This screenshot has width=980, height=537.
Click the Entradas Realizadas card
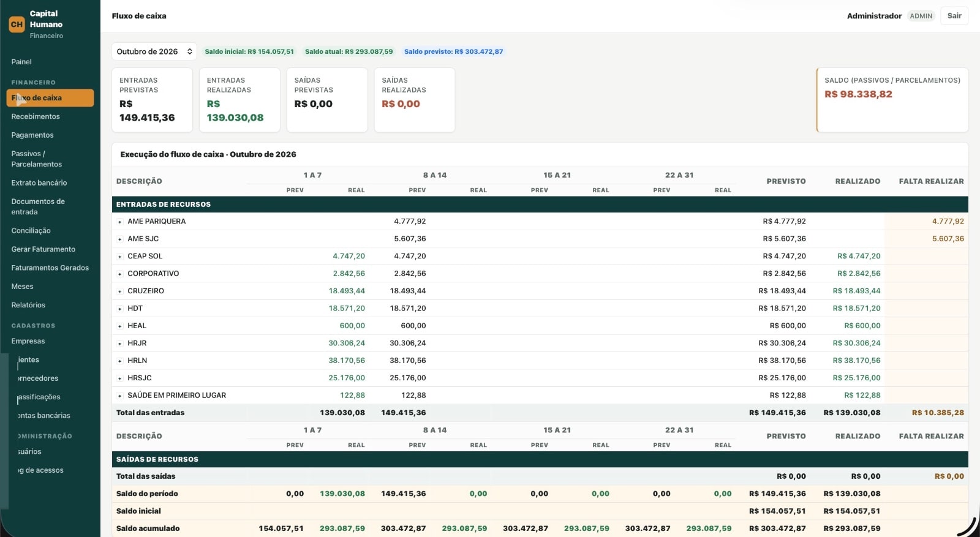tap(239, 100)
